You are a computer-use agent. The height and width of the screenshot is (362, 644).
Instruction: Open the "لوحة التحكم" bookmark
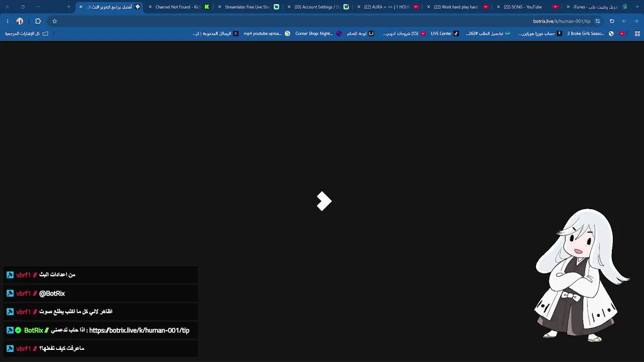coord(360,34)
